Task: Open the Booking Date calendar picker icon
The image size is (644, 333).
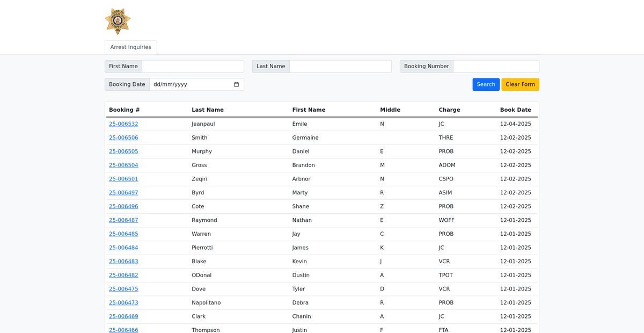Action: point(237,84)
